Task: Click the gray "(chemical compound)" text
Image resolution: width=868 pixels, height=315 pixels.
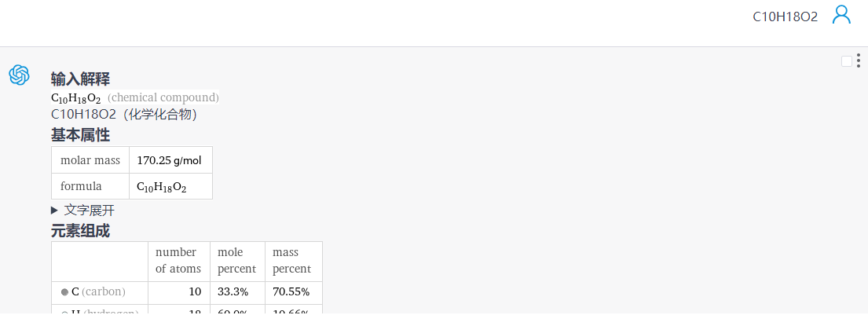Action: tap(163, 97)
